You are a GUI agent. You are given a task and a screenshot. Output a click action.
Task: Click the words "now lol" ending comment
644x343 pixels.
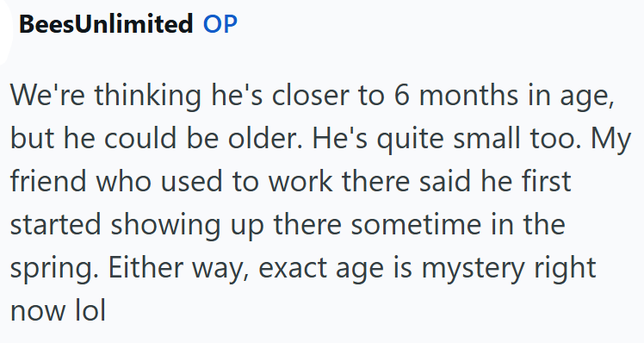pyautogui.click(x=58, y=310)
